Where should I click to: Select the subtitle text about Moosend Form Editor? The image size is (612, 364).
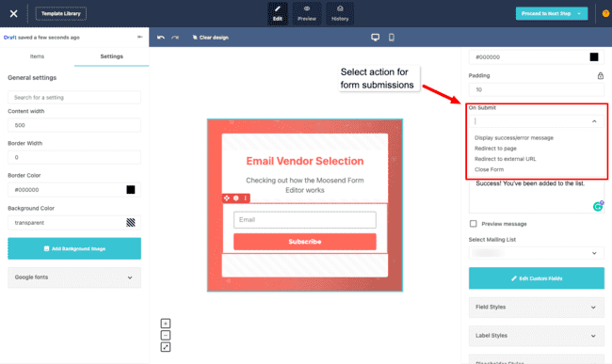click(x=305, y=185)
